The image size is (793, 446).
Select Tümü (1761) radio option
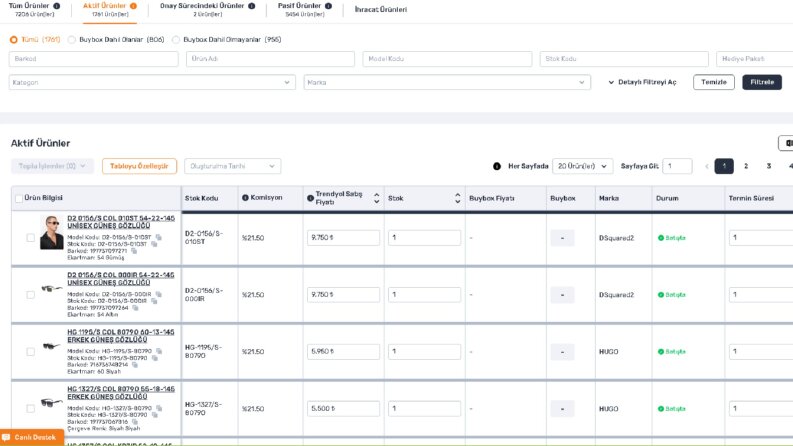(x=14, y=39)
